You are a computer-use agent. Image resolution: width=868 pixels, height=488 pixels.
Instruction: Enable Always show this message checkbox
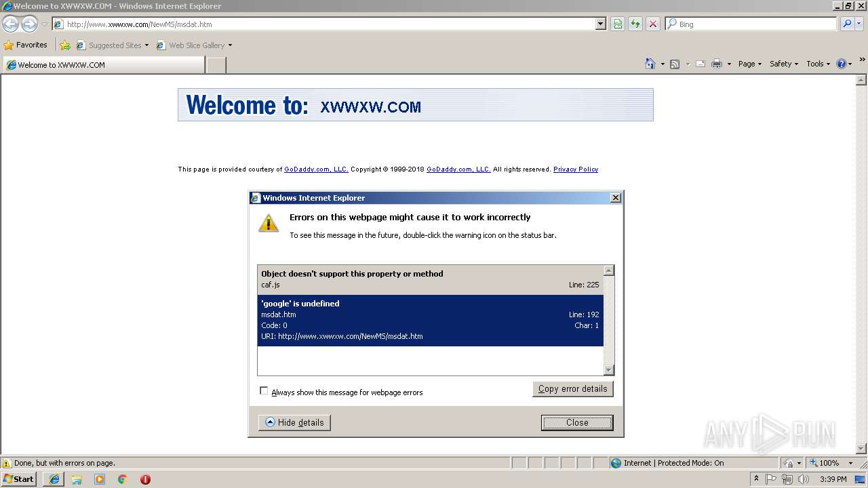point(264,391)
